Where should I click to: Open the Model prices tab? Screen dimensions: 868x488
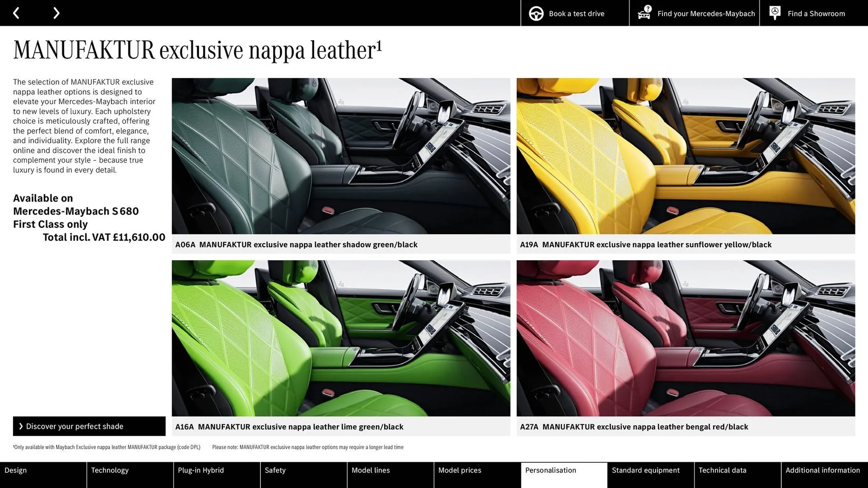459,470
